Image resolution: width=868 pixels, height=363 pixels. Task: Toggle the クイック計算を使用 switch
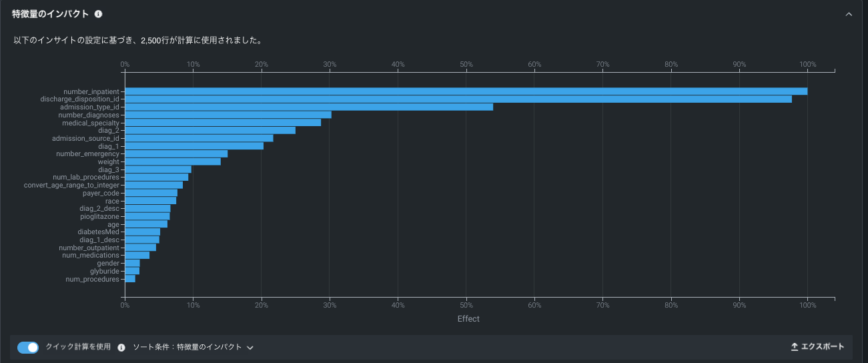(28, 348)
